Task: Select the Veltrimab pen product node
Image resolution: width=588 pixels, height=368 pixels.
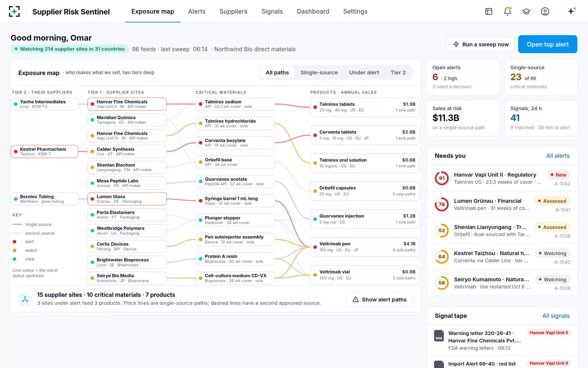Action: click(365, 247)
